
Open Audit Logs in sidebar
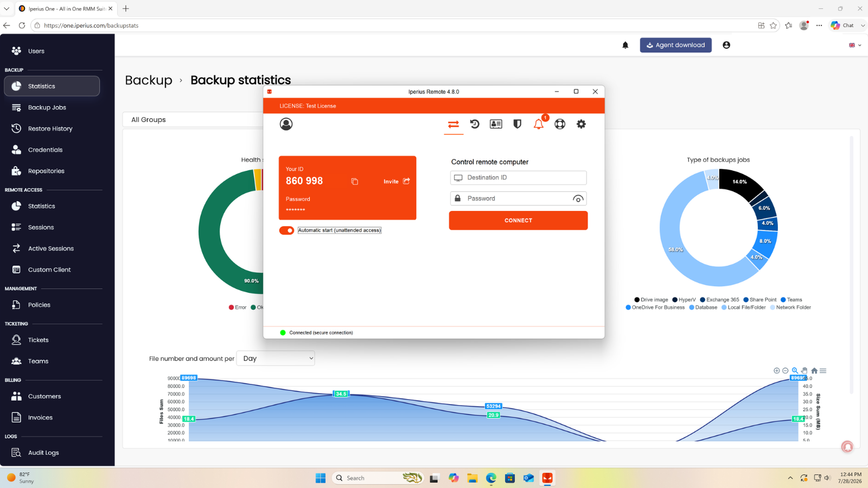click(x=52, y=453)
